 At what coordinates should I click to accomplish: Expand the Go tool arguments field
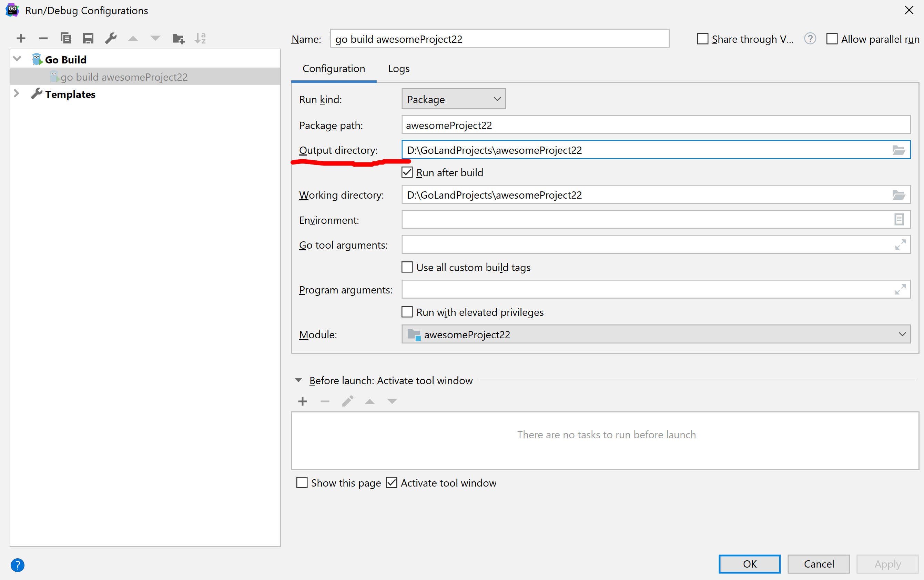tap(900, 245)
